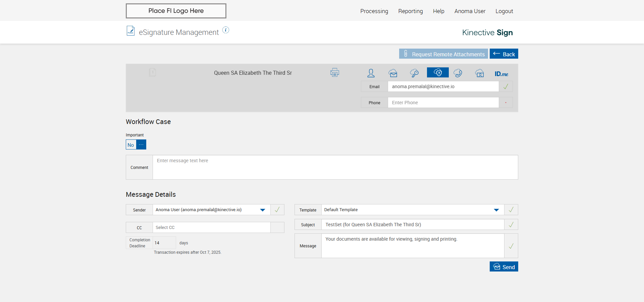Focus the Comment message text area

(335, 167)
